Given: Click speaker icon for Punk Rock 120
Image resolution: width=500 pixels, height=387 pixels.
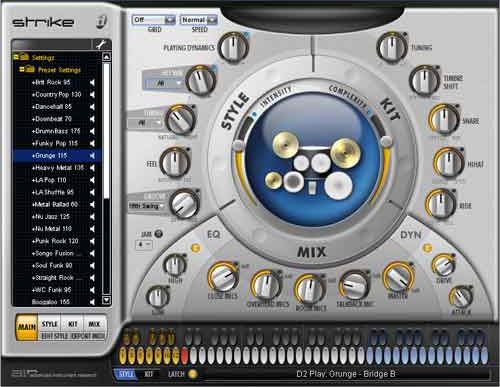Looking at the screenshot, I should coord(92,241).
